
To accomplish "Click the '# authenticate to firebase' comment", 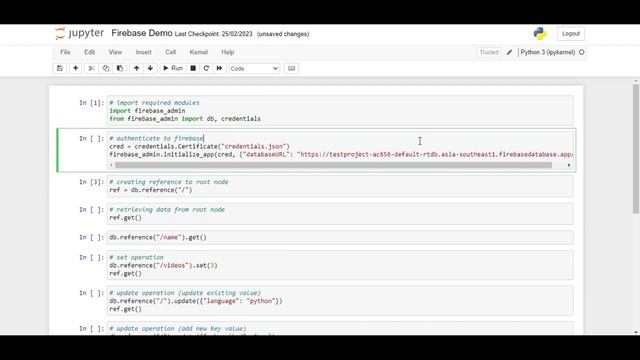I will point(156,138).
